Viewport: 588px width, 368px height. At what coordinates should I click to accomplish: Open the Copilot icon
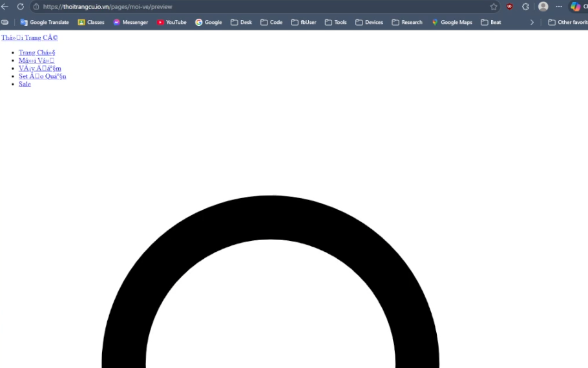[x=575, y=6]
